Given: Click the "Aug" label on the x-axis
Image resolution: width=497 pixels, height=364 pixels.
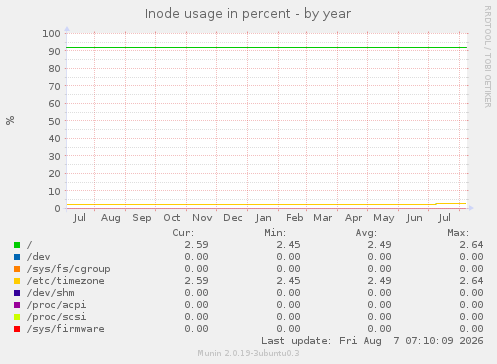Looking at the screenshot, I should pyautogui.click(x=111, y=218).
